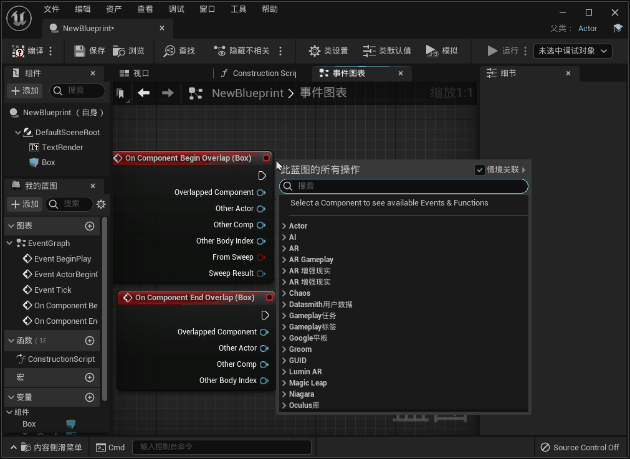Open play options three-dot menu next to 运行

(x=525, y=51)
